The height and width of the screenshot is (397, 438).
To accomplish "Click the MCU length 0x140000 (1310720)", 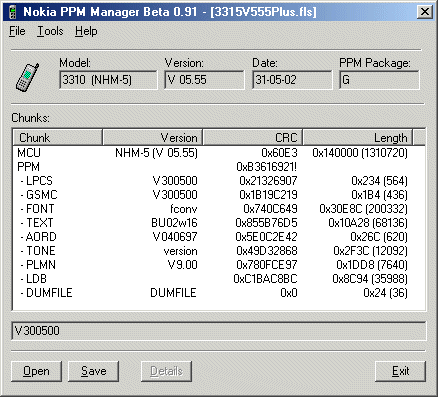I will click(360, 153).
